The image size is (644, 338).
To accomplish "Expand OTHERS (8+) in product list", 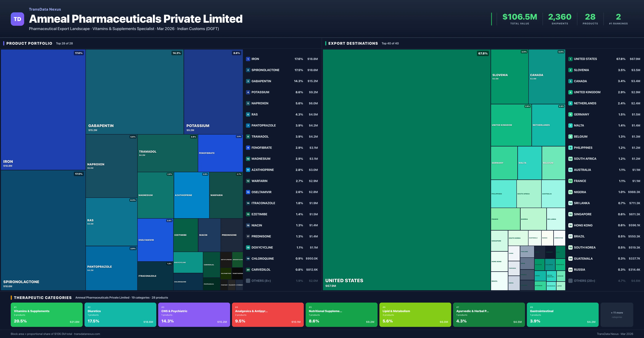I will (261, 281).
